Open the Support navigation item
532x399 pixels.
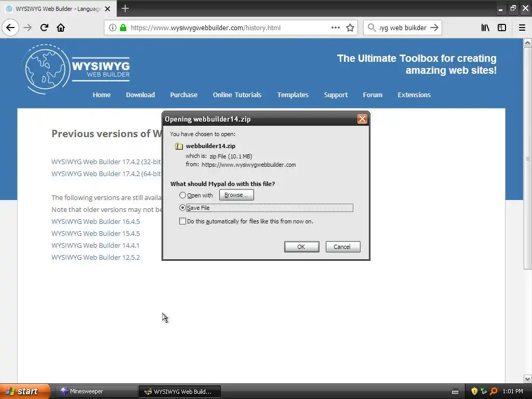click(x=336, y=95)
